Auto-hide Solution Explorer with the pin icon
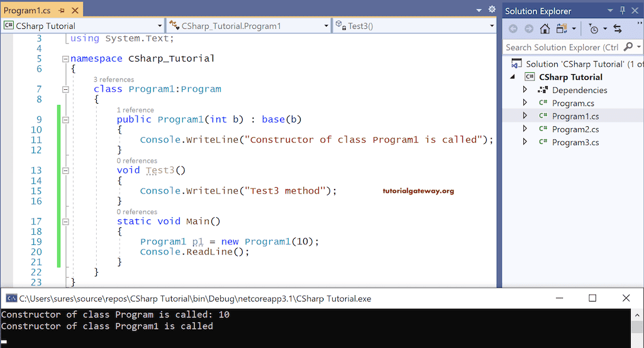This screenshot has width=644, height=348. [x=623, y=10]
